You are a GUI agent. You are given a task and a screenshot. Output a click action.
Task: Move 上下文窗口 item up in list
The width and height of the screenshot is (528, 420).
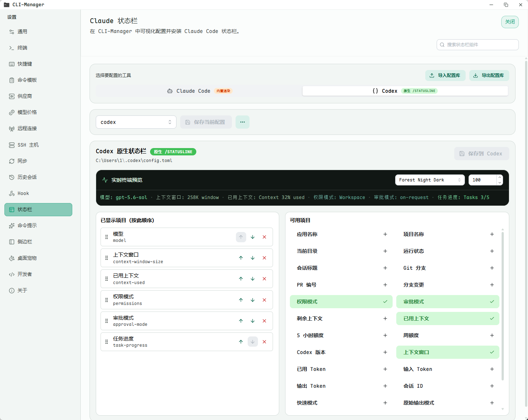coord(241,258)
